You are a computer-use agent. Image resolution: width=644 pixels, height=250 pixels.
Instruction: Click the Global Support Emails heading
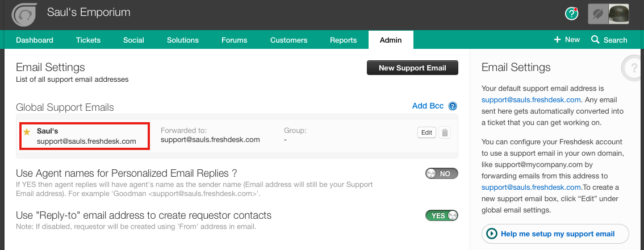coord(65,107)
